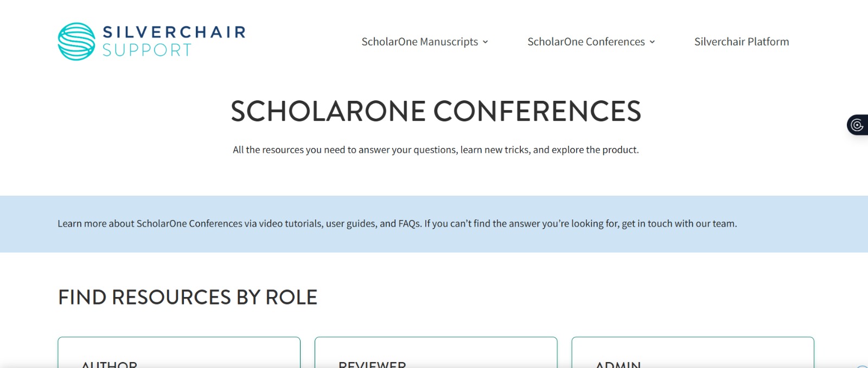The height and width of the screenshot is (368, 868).
Task: Click the SCHOLARONE CONFERENCES page heading
Action: (436, 111)
